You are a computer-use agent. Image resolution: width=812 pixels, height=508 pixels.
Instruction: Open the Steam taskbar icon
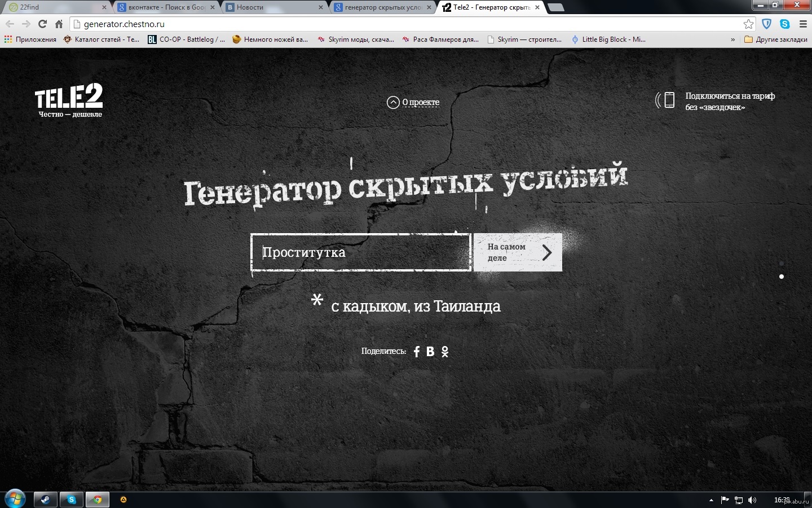point(45,500)
